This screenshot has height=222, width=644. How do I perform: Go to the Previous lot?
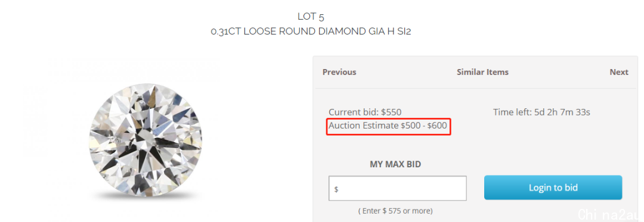pyautogui.click(x=339, y=72)
